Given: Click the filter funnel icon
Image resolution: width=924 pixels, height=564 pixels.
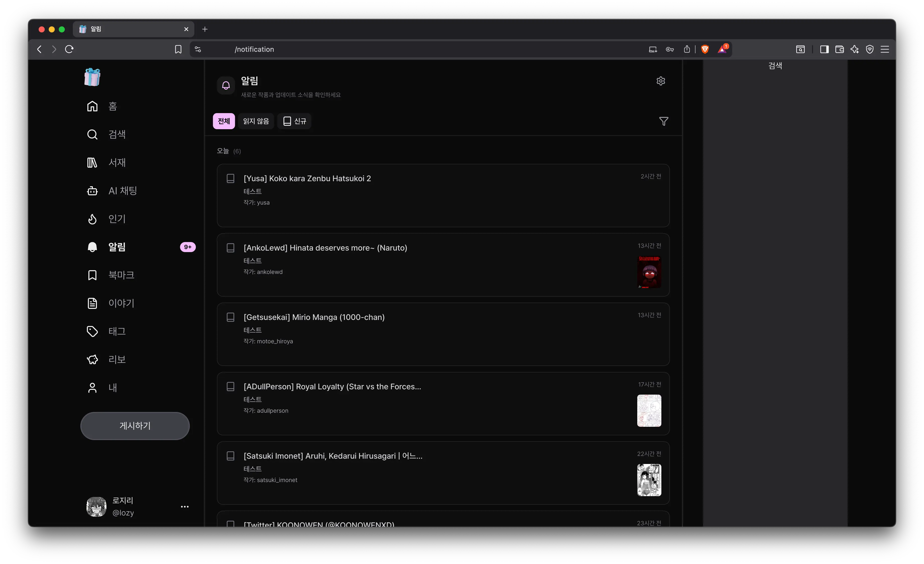Looking at the screenshot, I should (x=663, y=121).
